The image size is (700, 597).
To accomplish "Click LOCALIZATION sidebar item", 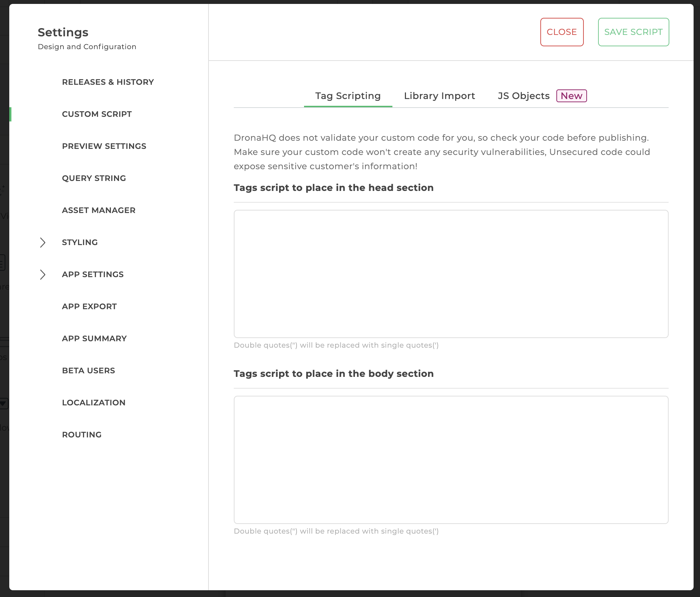I will (x=94, y=403).
